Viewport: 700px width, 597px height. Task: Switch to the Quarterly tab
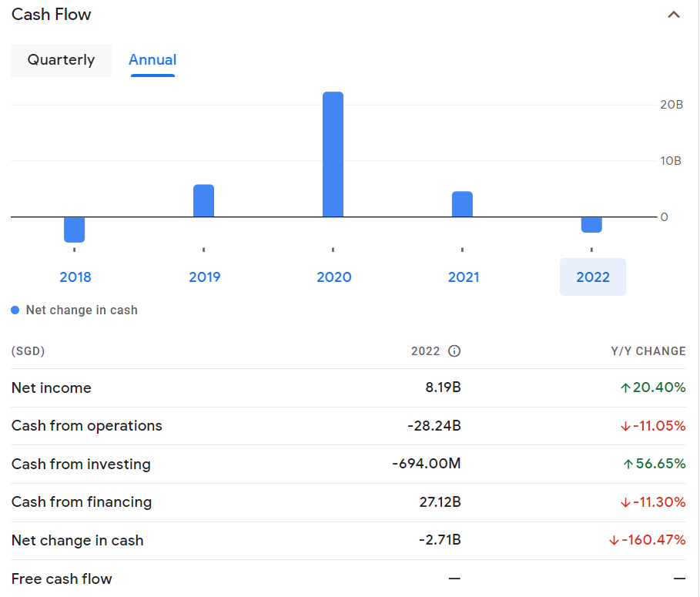coord(61,60)
